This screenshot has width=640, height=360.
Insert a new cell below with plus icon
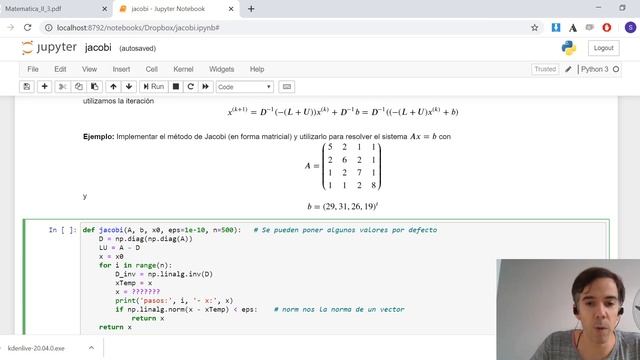pos(44,87)
